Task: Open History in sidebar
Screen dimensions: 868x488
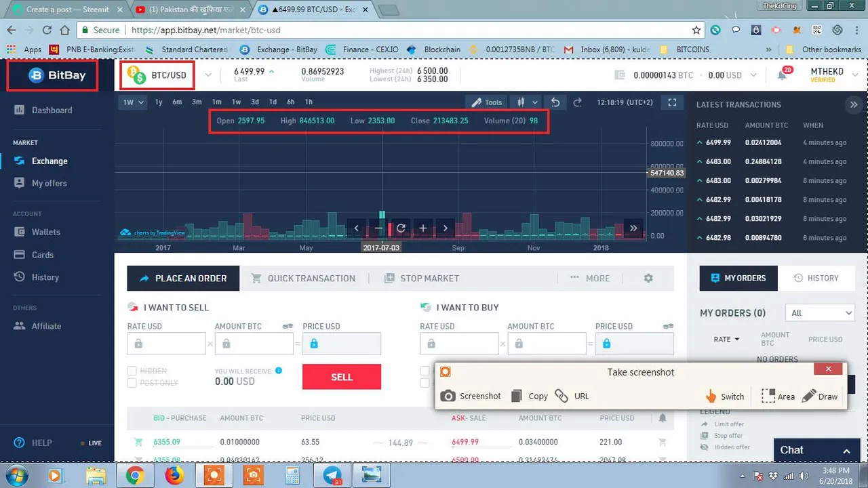Action: point(45,277)
